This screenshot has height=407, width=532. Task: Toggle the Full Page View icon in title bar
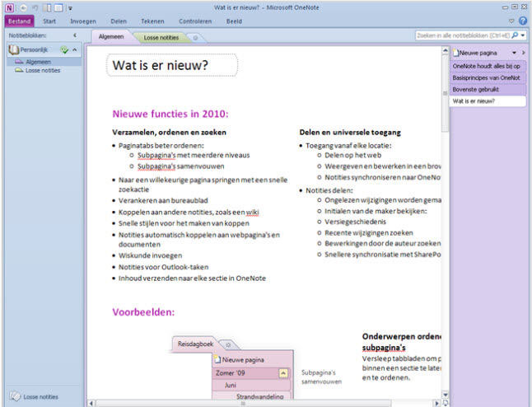[58, 7]
